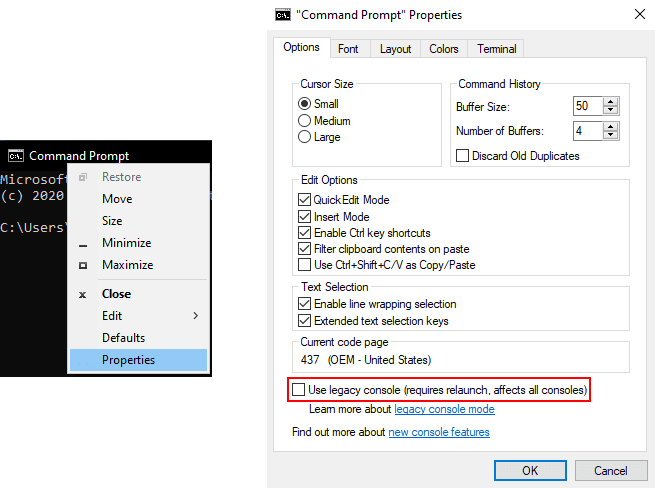Click the Properties dialog title icon
Screen dimensions: 655x488
click(x=283, y=15)
